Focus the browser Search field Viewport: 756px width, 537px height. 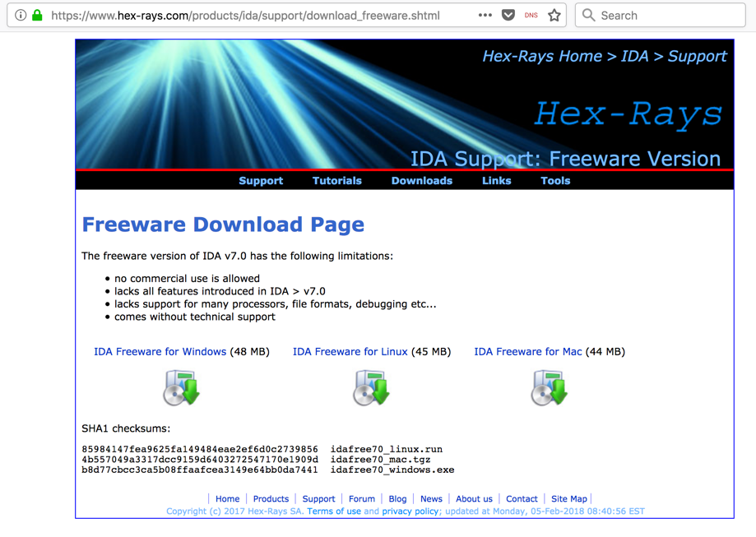tap(660, 16)
